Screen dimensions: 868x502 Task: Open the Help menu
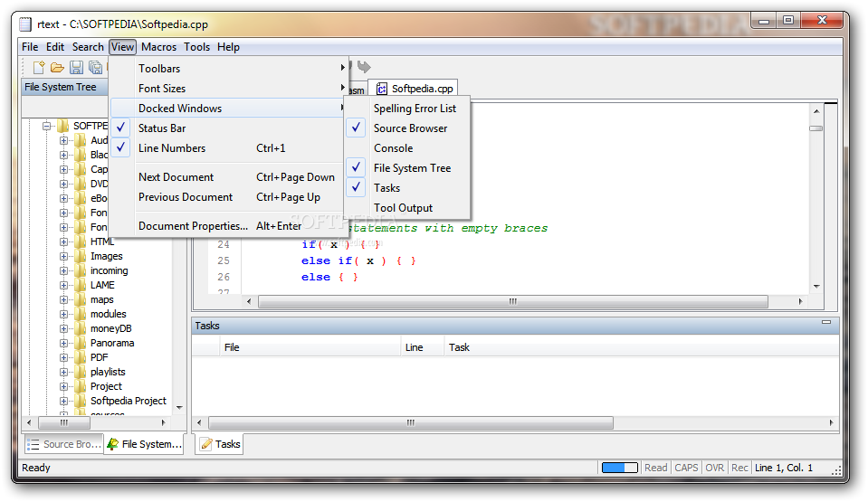228,47
